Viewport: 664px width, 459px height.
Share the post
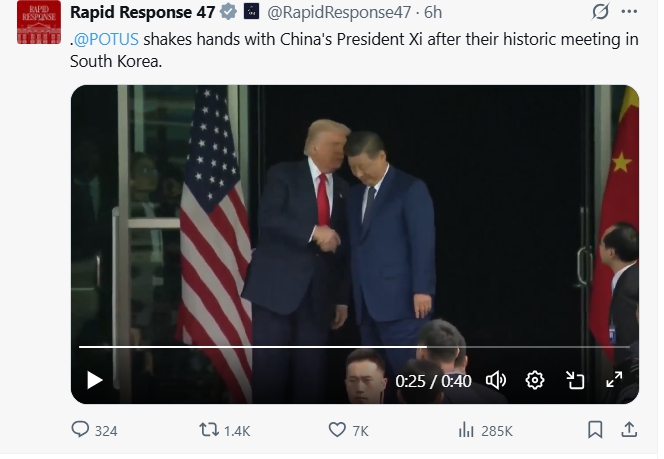(x=629, y=430)
